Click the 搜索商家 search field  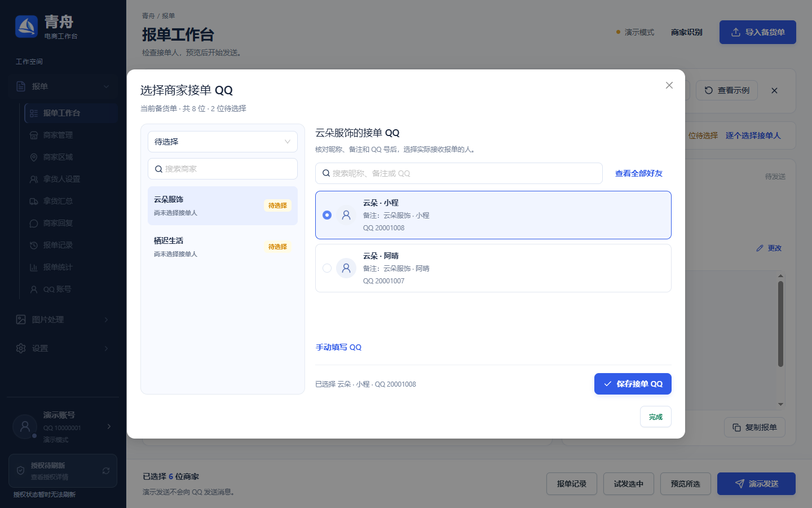click(223, 169)
